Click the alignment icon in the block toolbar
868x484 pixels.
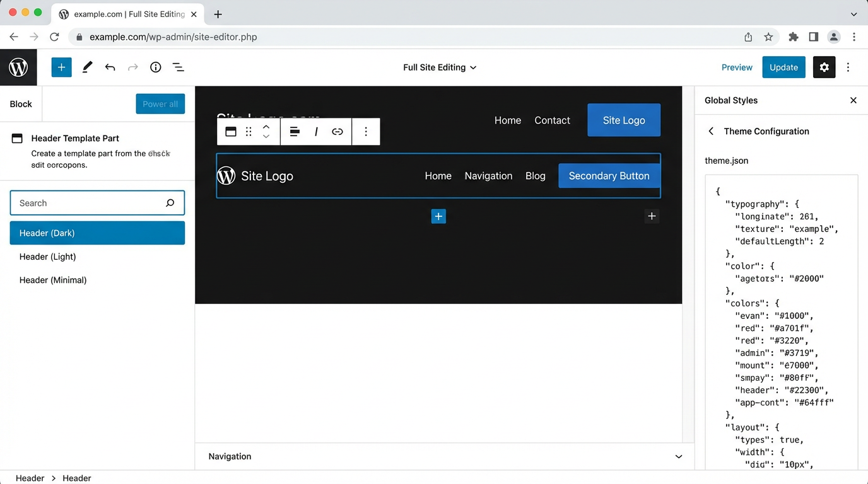294,131
